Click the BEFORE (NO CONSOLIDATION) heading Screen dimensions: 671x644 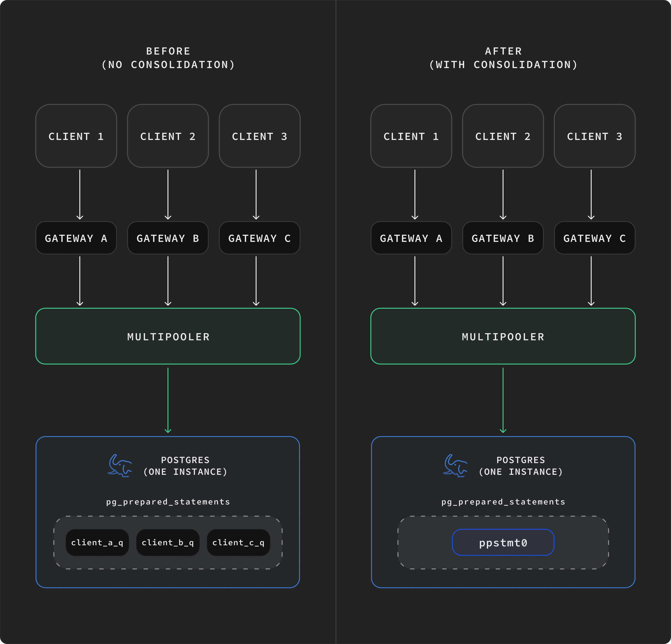168,58
